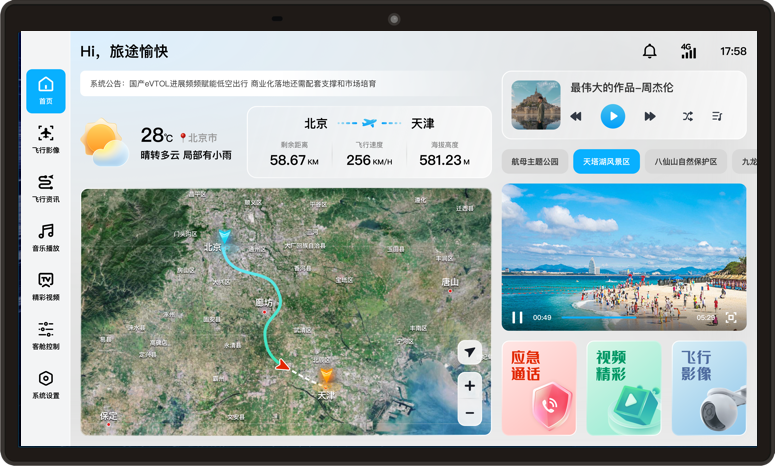Open 客舱控制 cabin control panel

coord(46,332)
